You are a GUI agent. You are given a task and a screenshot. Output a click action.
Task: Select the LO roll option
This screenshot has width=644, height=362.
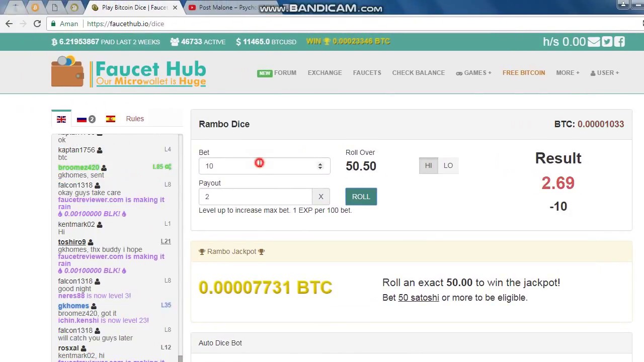tap(448, 165)
